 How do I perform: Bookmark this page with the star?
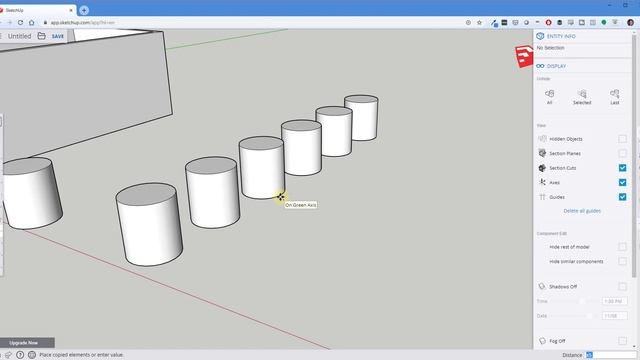coord(480,22)
